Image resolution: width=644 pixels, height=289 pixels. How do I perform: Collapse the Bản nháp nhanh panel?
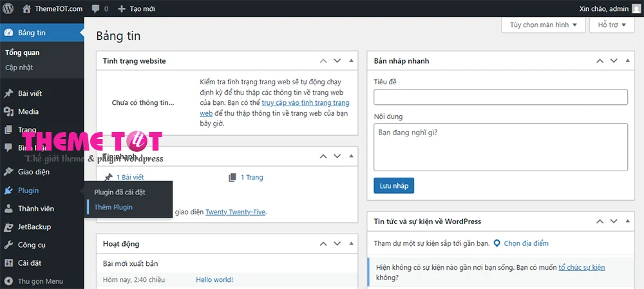(627, 61)
